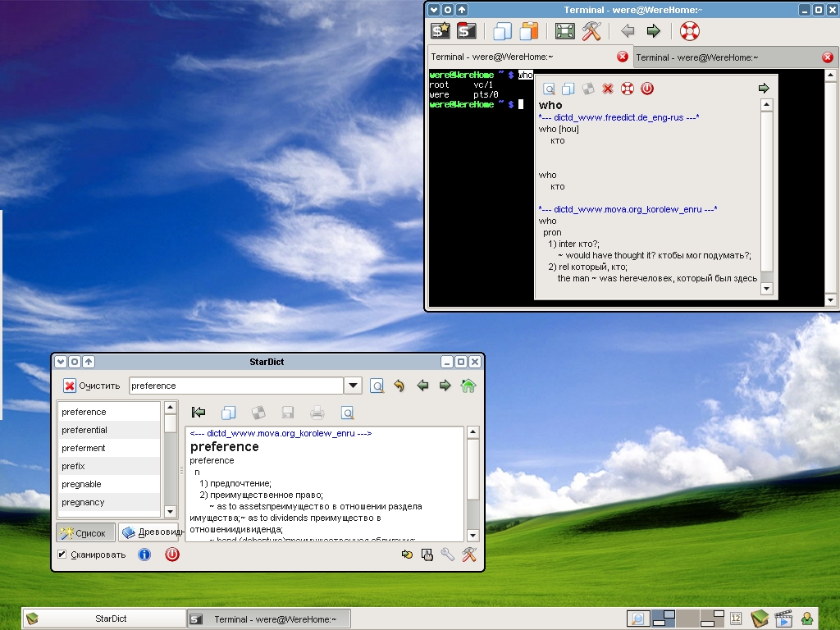Expand the StarDict search history dropdown
This screenshot has width=840, height=630.
click(353, 386)
